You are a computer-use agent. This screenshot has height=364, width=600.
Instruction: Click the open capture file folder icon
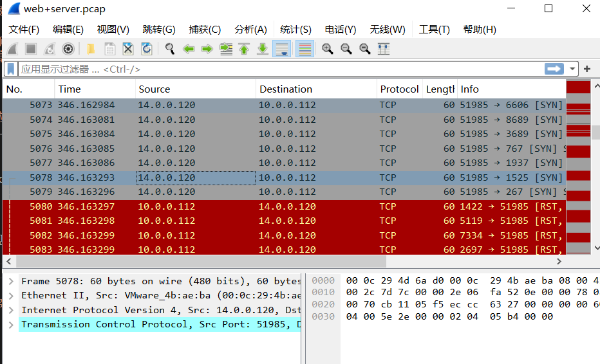[91, 49]
